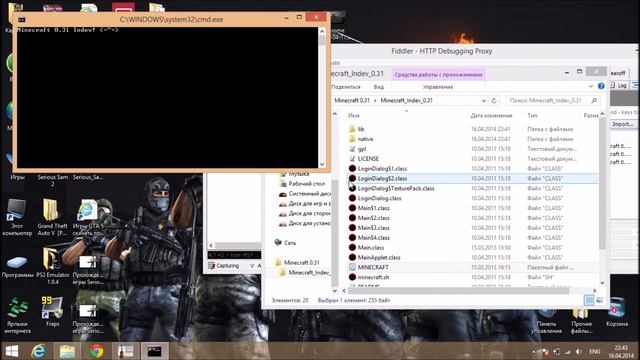Open Прочие файлы desktop folder
The image size is (640, 360).
click(582, 321)
